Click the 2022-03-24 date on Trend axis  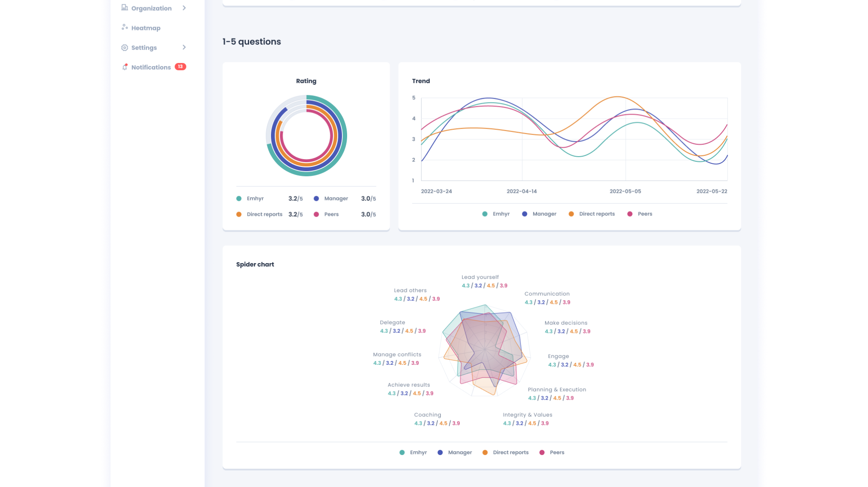pyautogui.click(x=437, y=192)
